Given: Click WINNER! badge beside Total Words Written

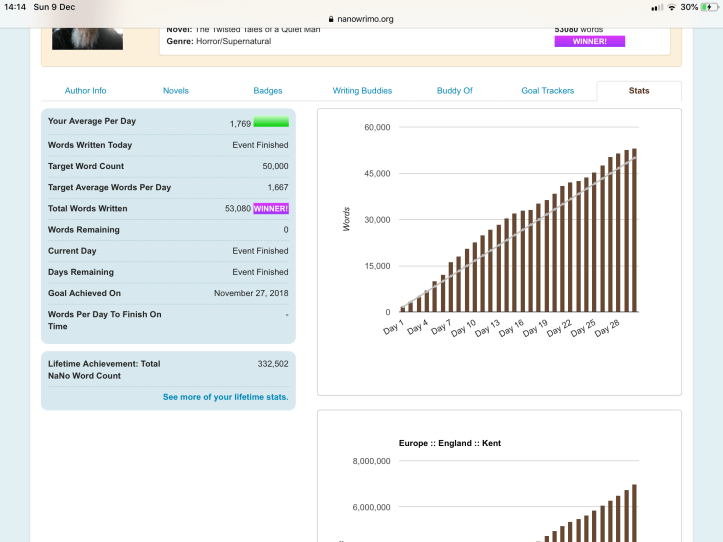Looking at the screenshot, I should pyautogui.click(x=271, y=208).
